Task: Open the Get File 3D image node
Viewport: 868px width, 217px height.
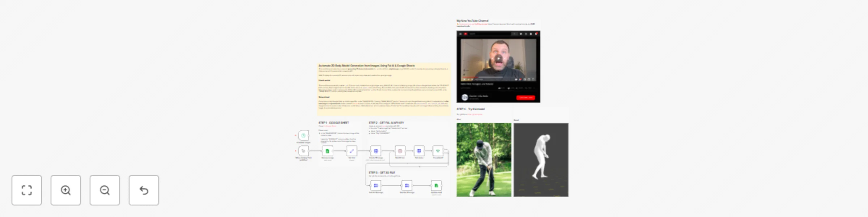Action: [x=407, y=186]
